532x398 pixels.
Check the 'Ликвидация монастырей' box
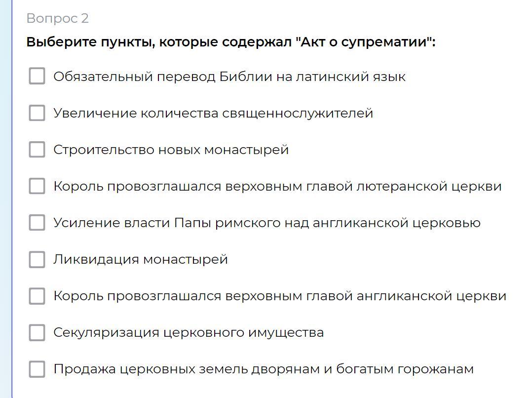(37, 259)
